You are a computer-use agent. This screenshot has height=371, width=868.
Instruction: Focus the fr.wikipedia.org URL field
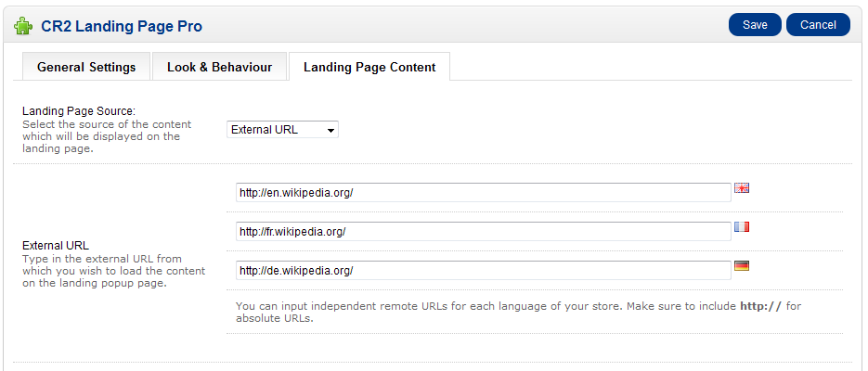tap(484, 231)
